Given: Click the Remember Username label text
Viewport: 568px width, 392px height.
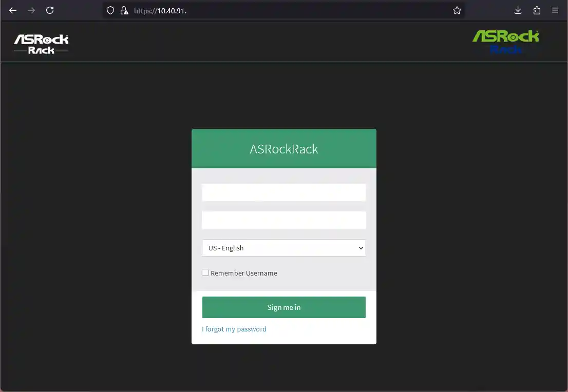Looking at the screenshot, I should (244, 273).
